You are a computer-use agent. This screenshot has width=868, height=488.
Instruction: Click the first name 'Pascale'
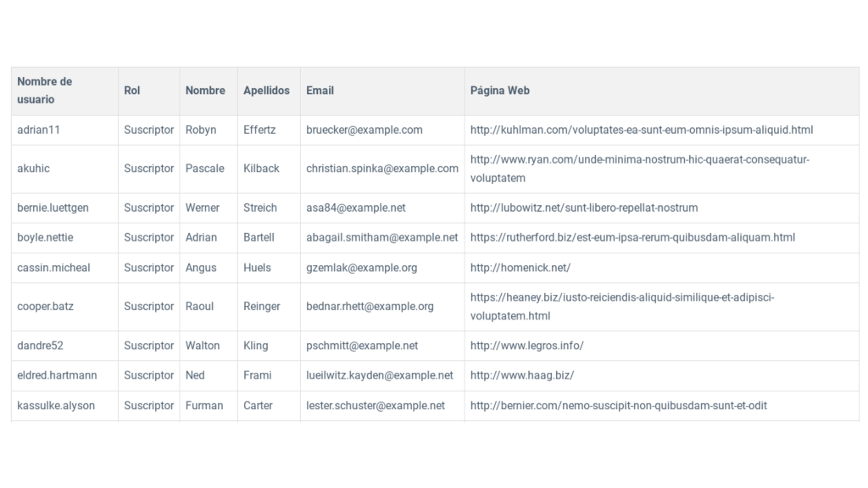click(x=205, y=169)
